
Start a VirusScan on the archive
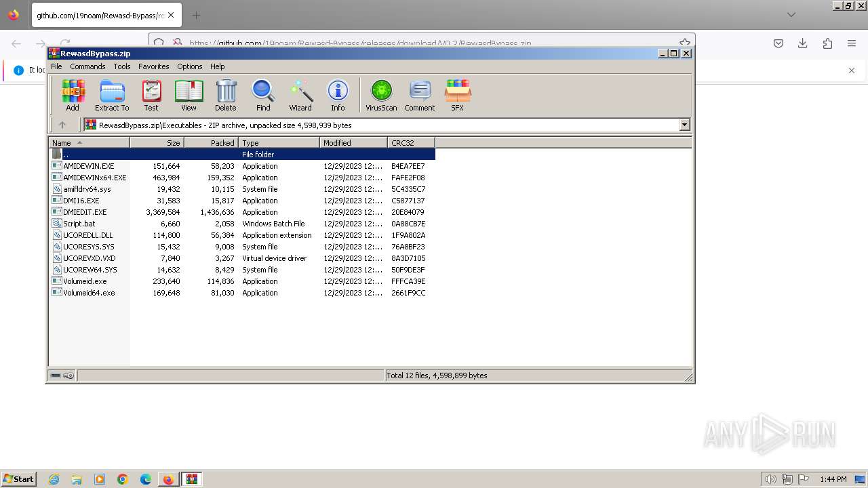click(381, 95)
